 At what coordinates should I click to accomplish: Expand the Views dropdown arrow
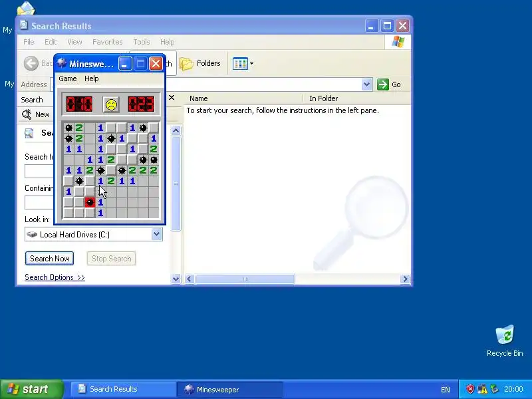point(252,63)
